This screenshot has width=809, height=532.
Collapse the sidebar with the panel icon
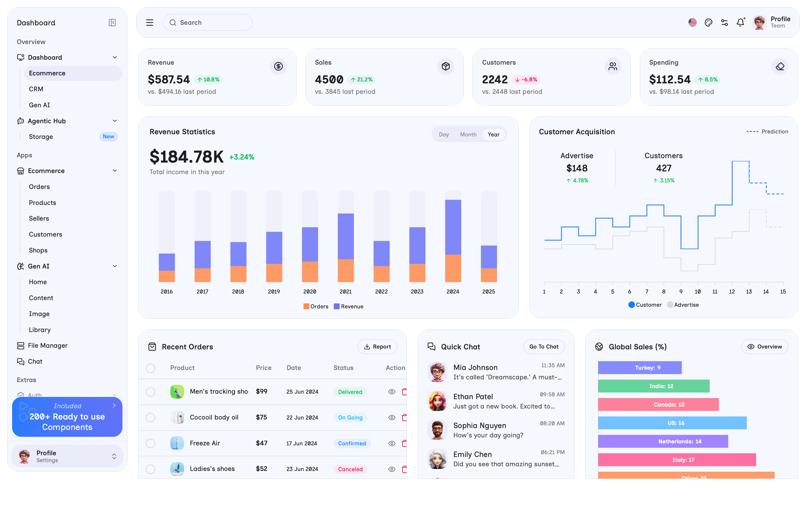(x=112, y=23)
